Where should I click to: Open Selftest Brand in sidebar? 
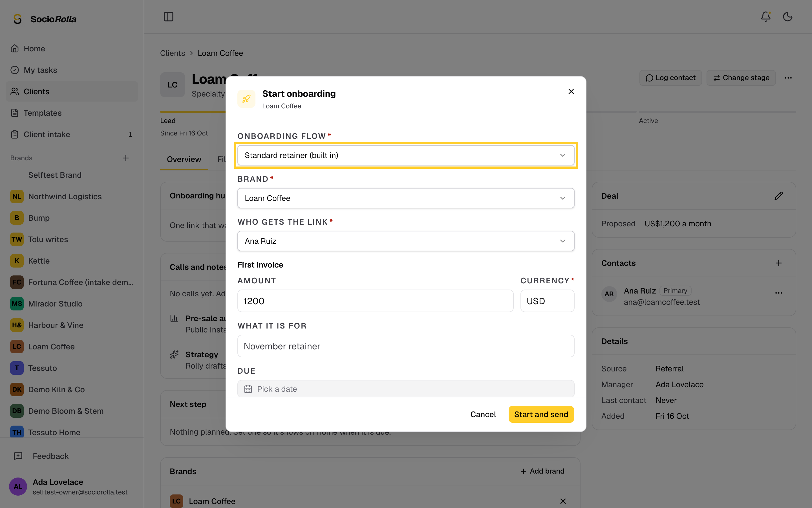[x=72, y=175]
